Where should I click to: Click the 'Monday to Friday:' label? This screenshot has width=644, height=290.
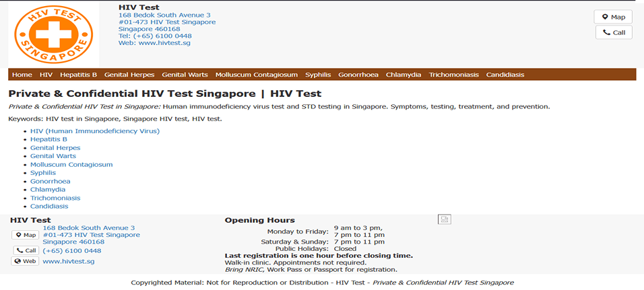298,231
